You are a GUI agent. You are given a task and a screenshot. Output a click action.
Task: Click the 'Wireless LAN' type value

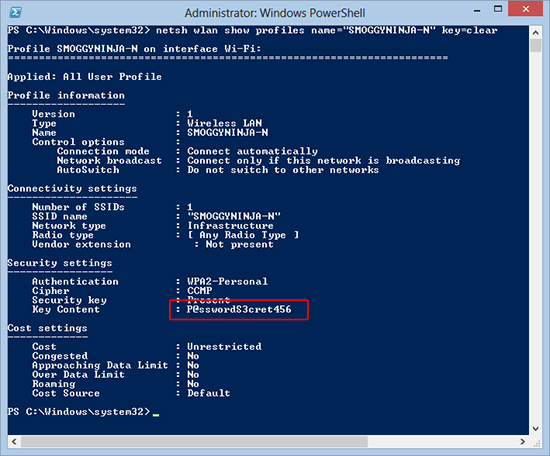coord(224,123)
